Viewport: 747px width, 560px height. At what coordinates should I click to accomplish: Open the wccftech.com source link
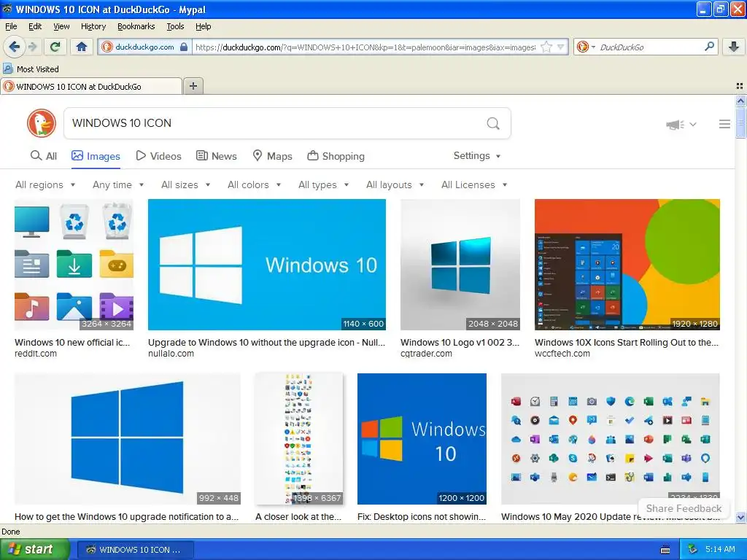coord(562,354)
